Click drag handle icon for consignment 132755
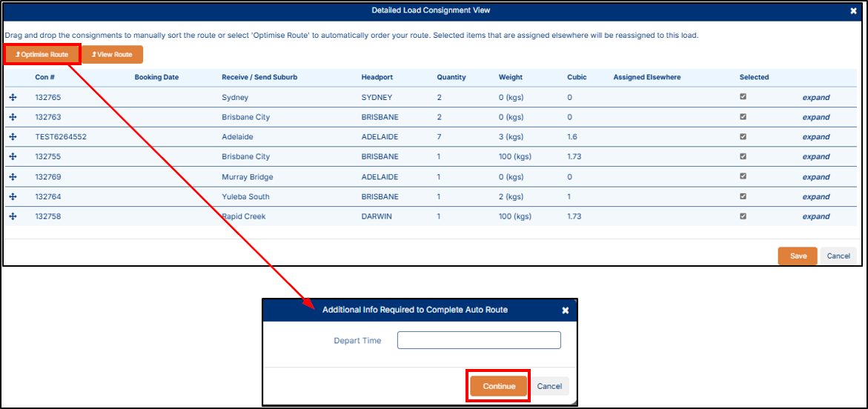Screen dimensions: 868x409 (x=13, y=157)
